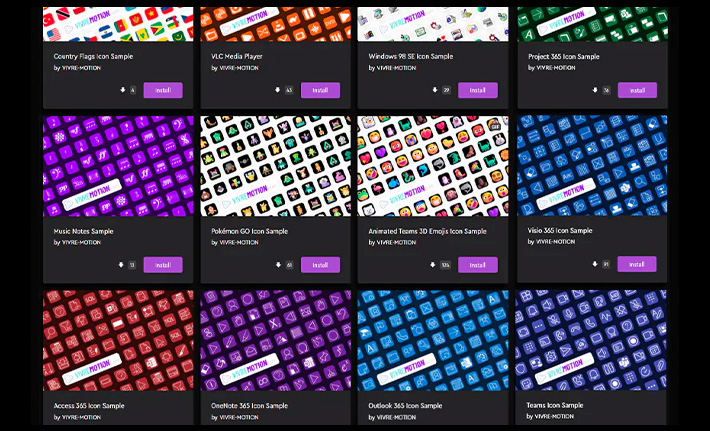Image resolution: width=710 pixels, height=431 pixels.
Task: Click 'by VIVRE-MOTION' under Teams Icon Sample
Action: (550, 417)
